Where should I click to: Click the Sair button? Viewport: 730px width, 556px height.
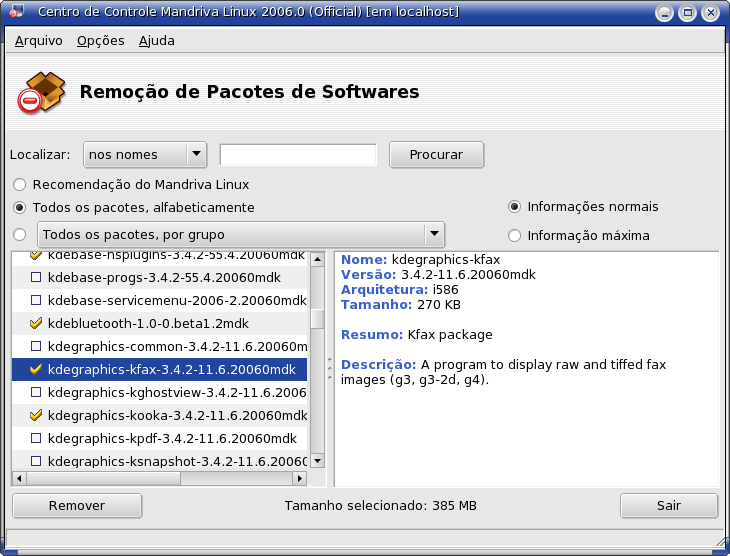pos(669,506)
